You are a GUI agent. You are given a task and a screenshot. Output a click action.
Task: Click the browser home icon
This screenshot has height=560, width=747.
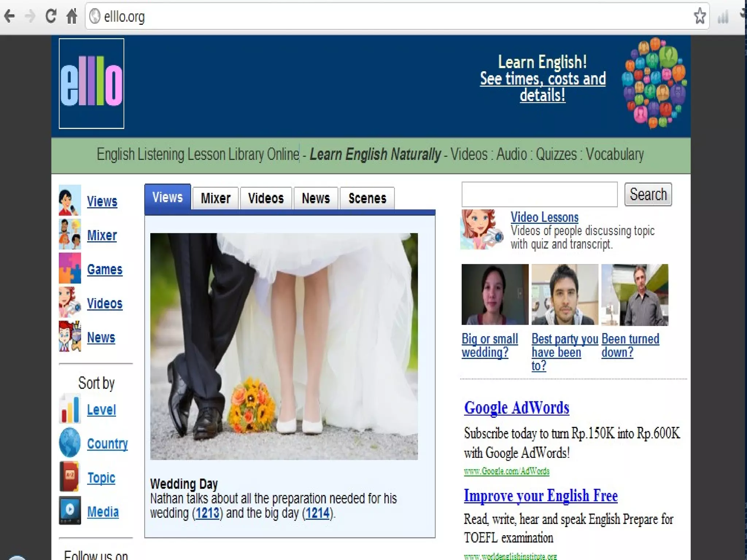pyautogui.click(x=72, y=16)
